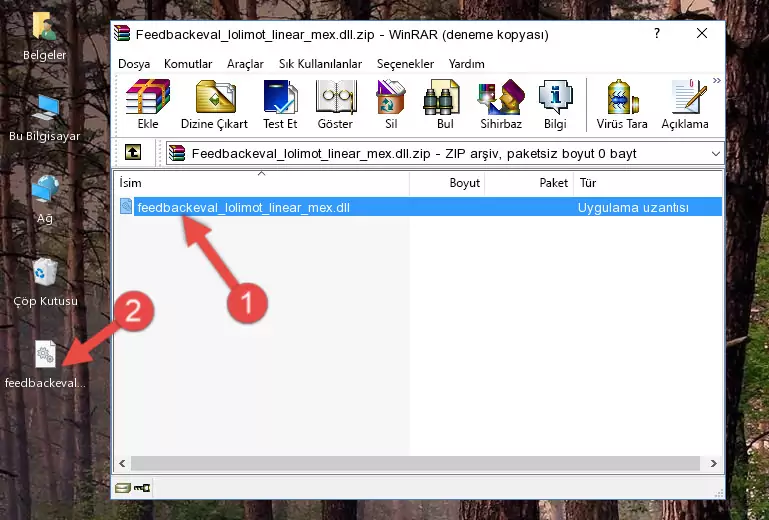Sort by the İsim column header
The width and height of the screenshot is (769, 520).
pos(262,183)
